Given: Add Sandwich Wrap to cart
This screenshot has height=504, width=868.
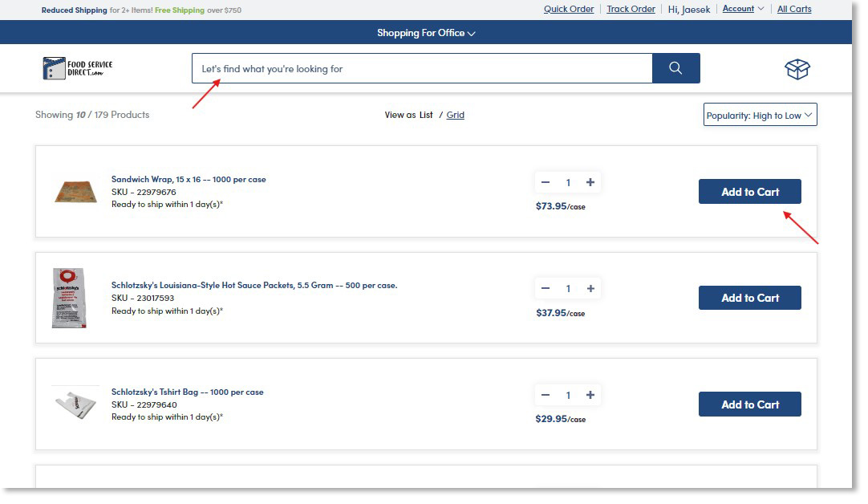Looking at the screenshot, I should (749, 192).
